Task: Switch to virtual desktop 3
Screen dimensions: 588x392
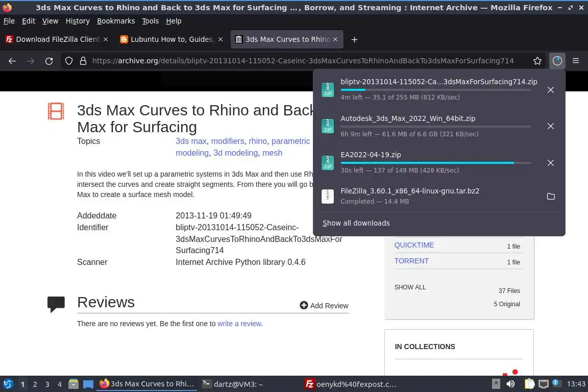Action: pyautogui.click(x=47, y=384)
